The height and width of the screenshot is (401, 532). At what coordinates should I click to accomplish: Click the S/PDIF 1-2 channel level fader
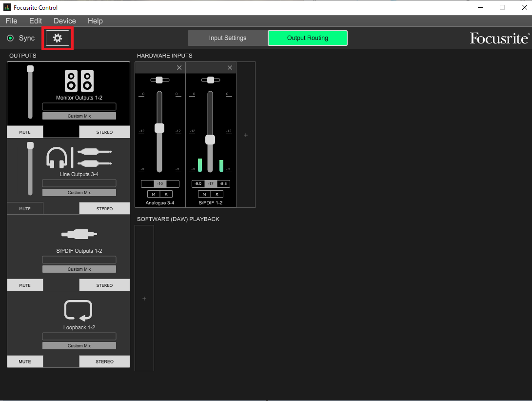[x=210, y=140]
